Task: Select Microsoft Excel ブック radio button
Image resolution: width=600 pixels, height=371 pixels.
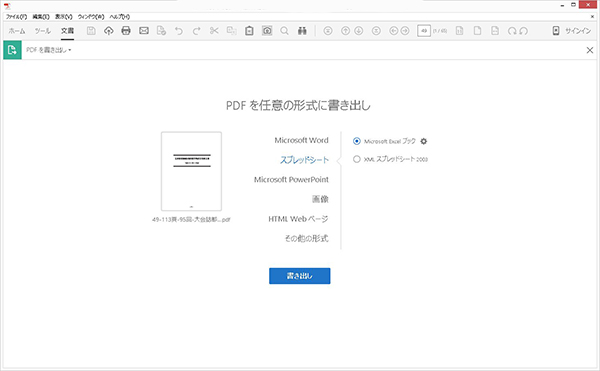Action: pyautogui.click(x=357, y=141)
